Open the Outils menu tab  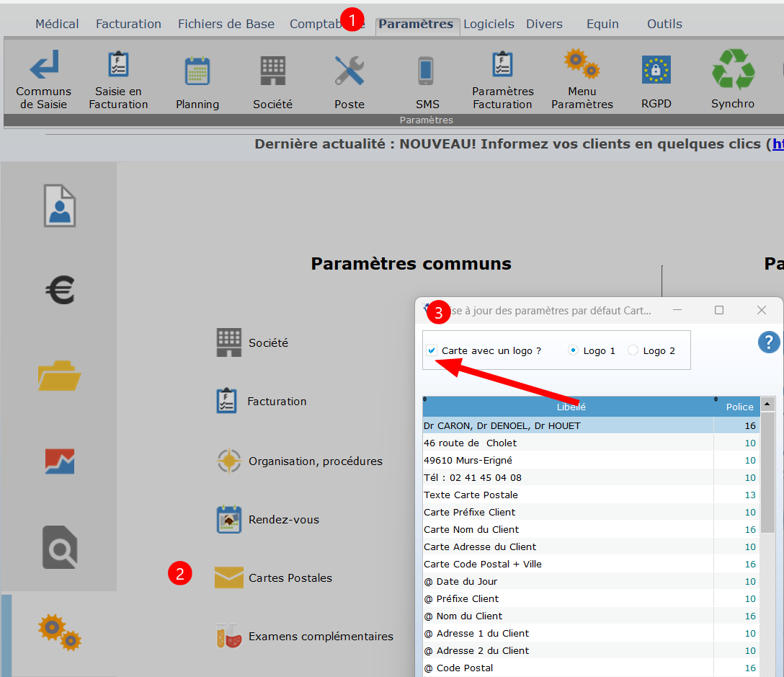click(664, 24)
